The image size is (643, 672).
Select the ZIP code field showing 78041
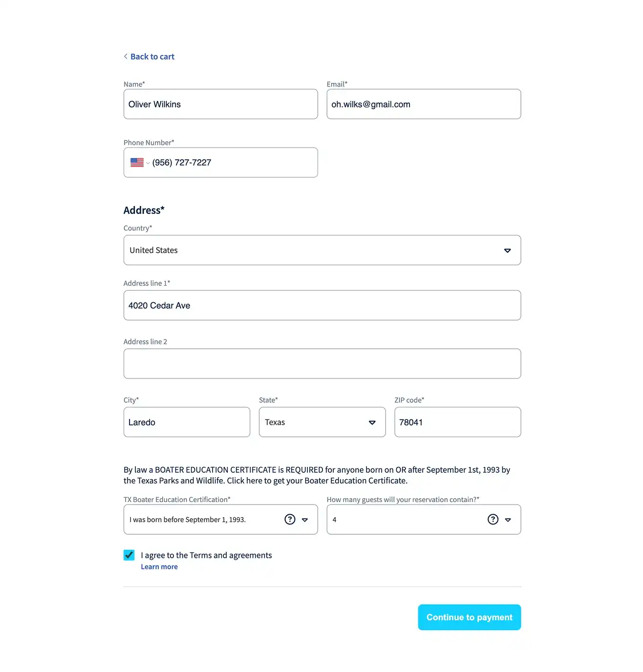point(457,422)
